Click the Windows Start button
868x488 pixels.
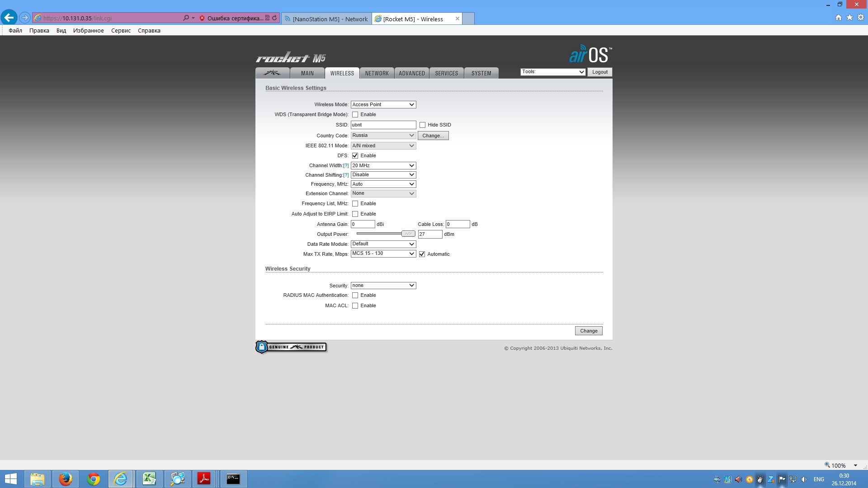tap(11, 479)
